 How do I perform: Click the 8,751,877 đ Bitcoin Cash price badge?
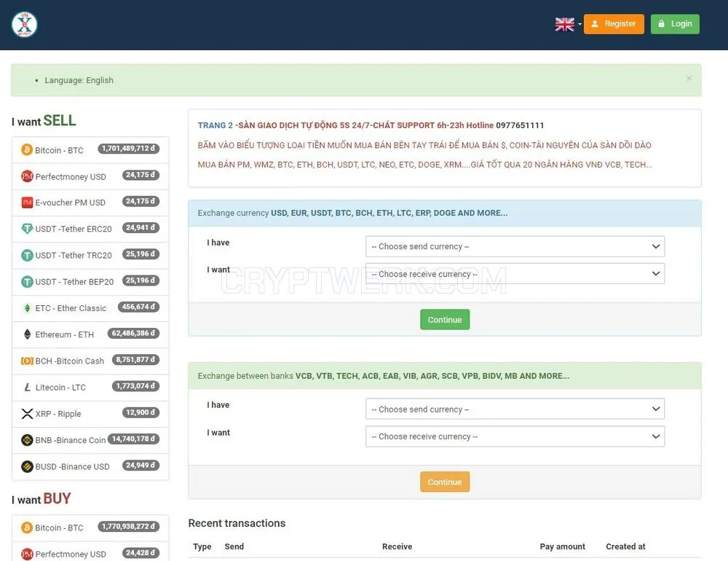point(135,360)
